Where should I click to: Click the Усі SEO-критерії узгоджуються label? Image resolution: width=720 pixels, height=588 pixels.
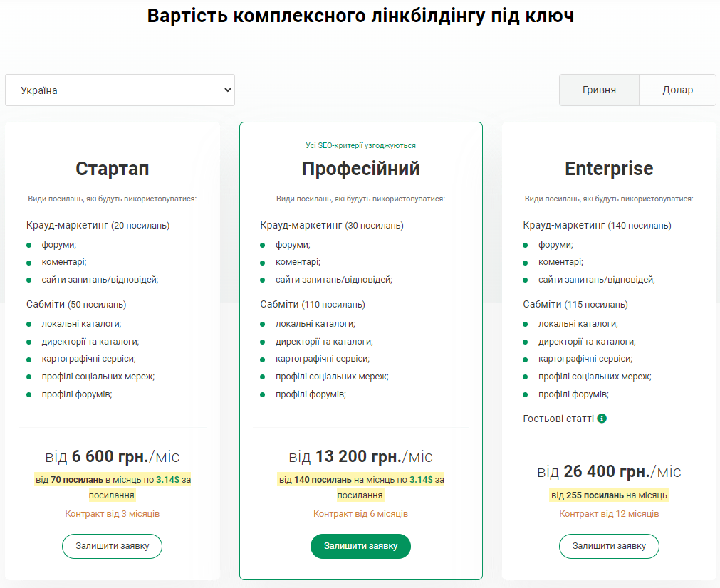coord(360,145)
